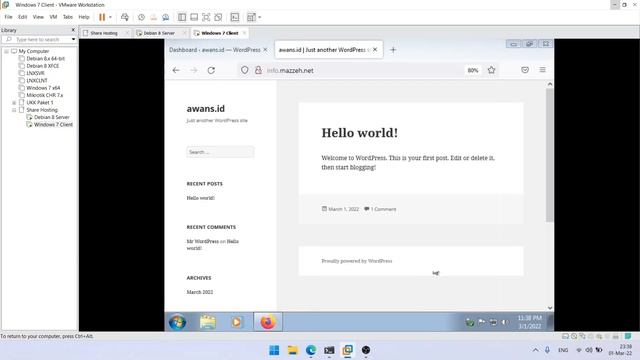Select Debian 8 Server in library tree
This screenshot has height=360, width=640.
[x=51, y=118]
